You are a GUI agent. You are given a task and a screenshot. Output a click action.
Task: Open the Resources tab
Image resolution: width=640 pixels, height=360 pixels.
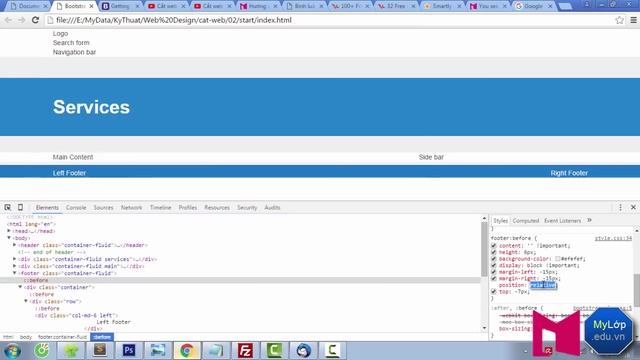tap(217, 207)
